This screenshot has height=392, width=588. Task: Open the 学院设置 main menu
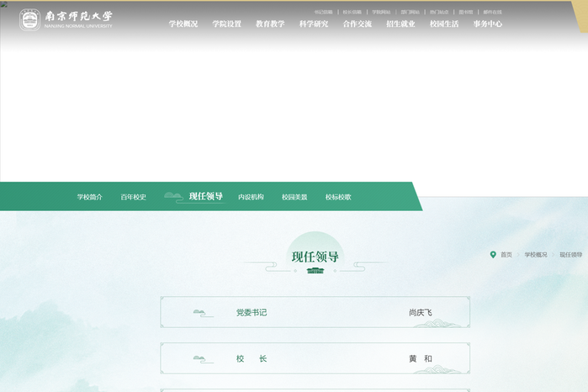click(226, 24)
